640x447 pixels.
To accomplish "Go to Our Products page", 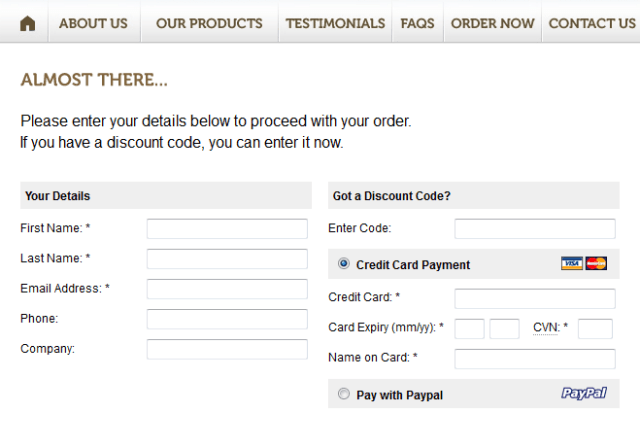I will 209,23.
